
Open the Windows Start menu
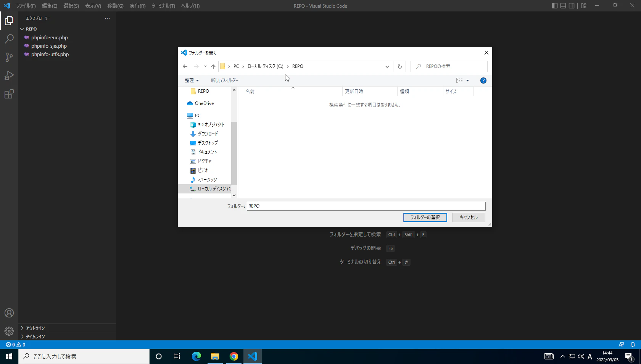9,356
